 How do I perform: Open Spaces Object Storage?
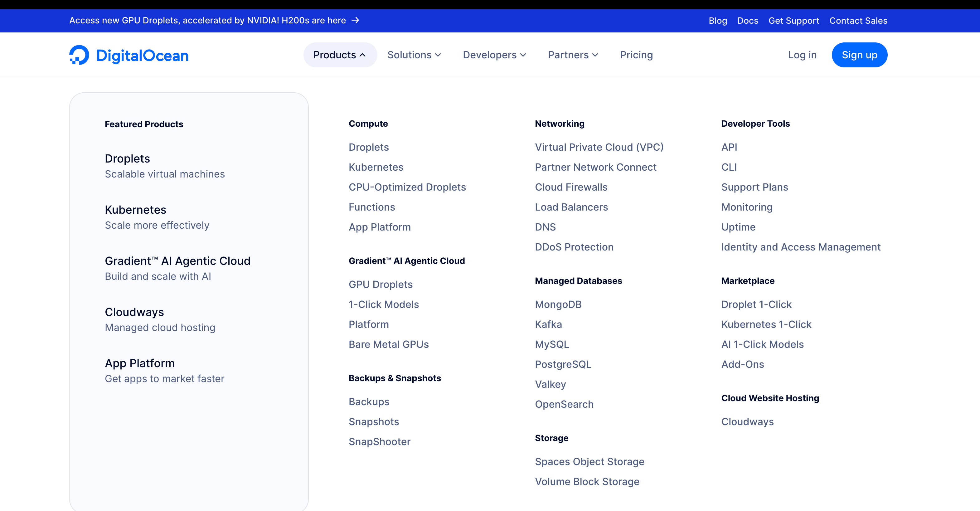coord(590,461)
